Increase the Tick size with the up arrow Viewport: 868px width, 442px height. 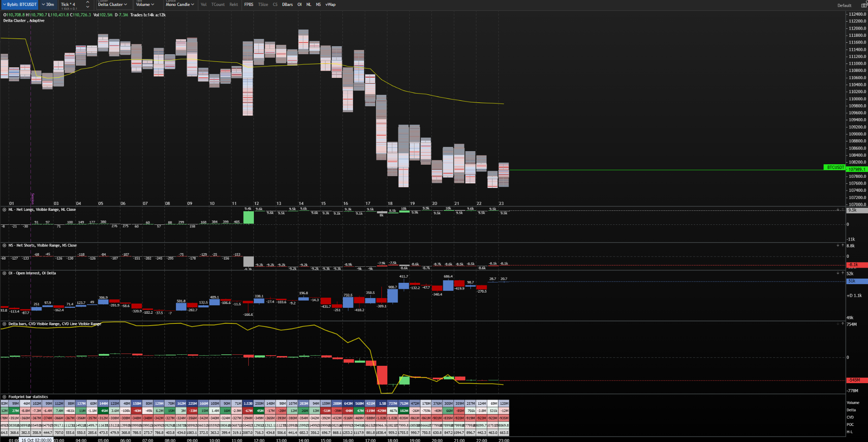[x=88, y=3]
